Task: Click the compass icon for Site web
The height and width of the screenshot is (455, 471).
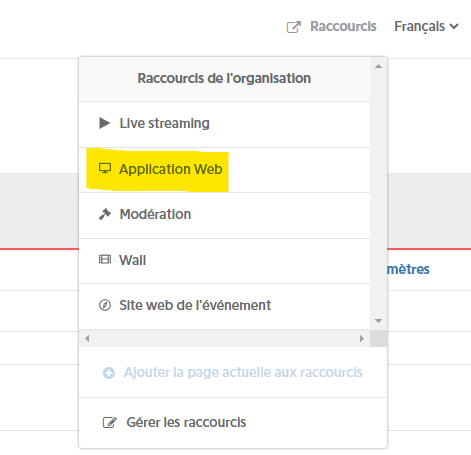Action: (x=105, y=305)
